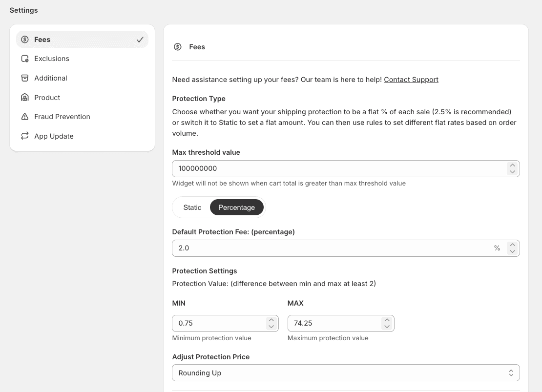Decrement the MIN protection value
This screenshot has width=542, height=392.
tap(271, 327)
